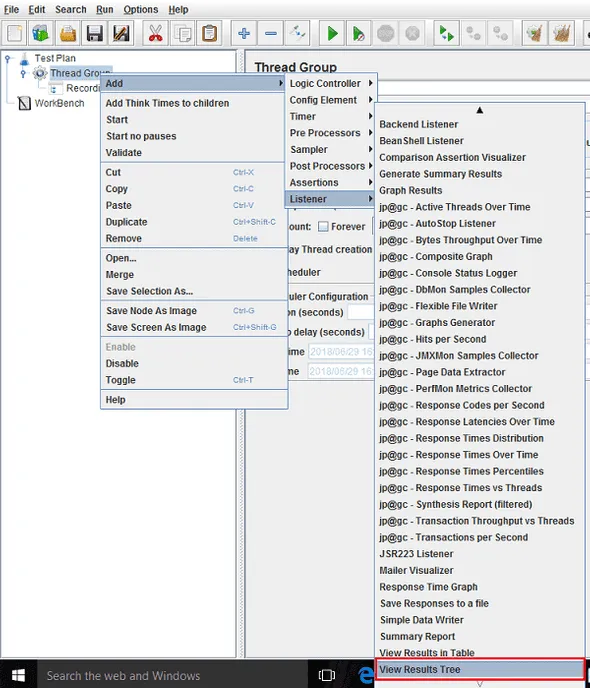590x688 pixels.
Task: Click the Expand All plus icon
Action: (244, 33)
